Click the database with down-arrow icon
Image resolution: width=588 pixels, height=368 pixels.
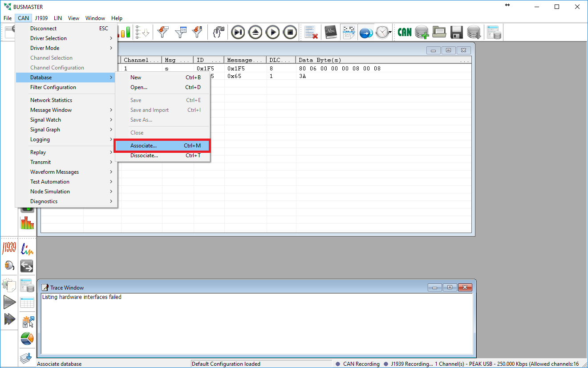(x=474, y=32)
